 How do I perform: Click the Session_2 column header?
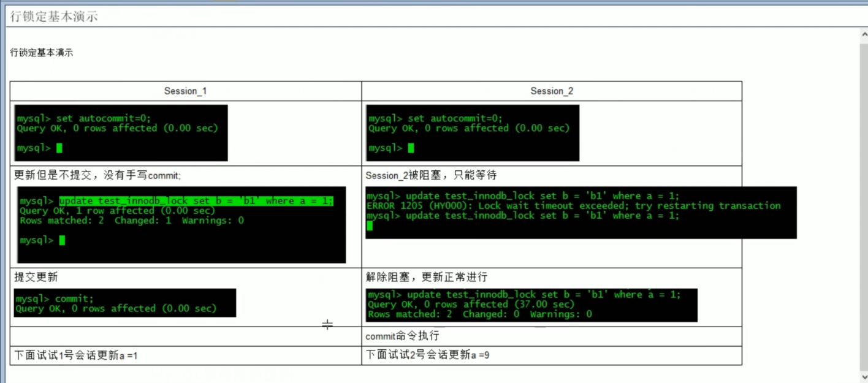(552, 91)
